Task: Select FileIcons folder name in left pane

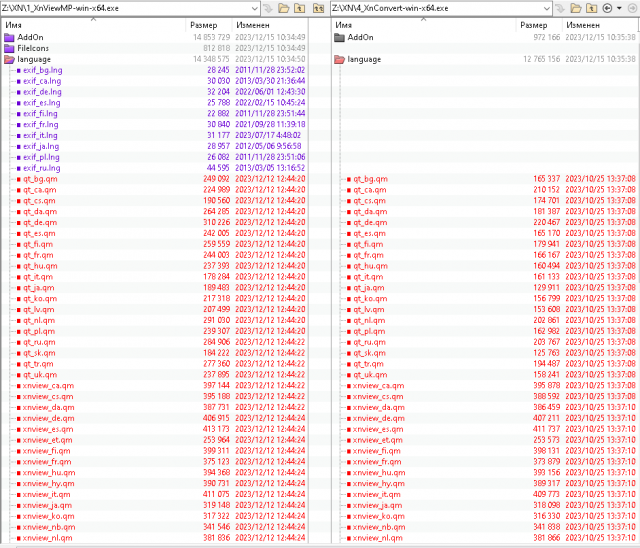Action: [33, 49]
